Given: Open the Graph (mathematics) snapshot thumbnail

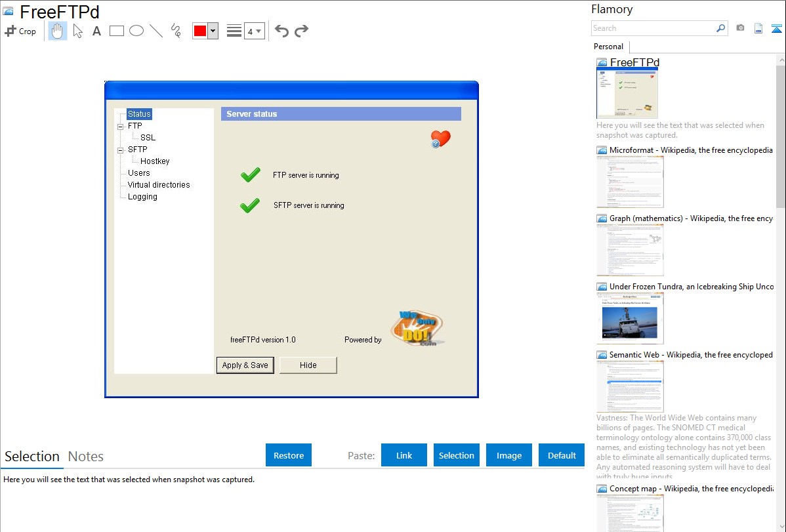Looking at the screenshot, I should (630, 250).
